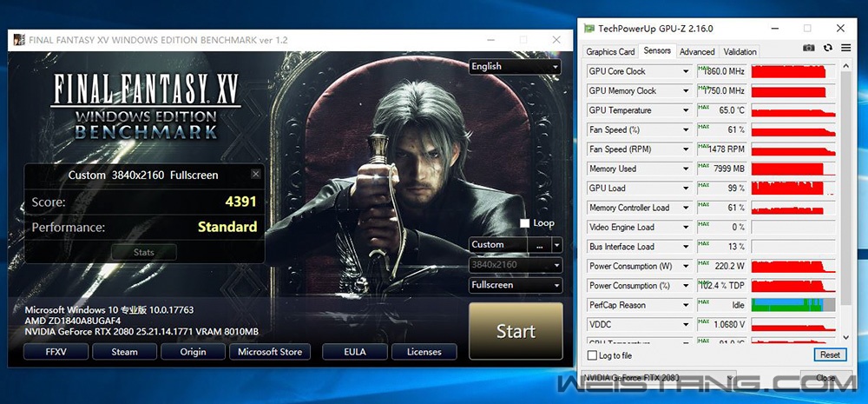This screenshot has width=868, height=404.
Task: Click the GPU Load history graph
Action: [793, 189]
